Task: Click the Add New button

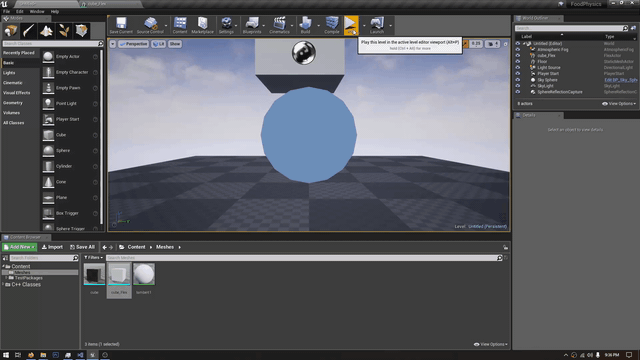Action: (x=19, y=247)
